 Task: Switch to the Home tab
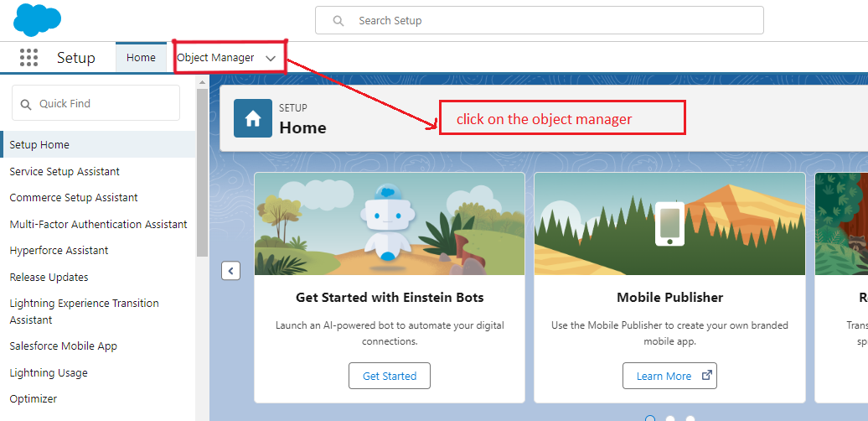(141, 58)
